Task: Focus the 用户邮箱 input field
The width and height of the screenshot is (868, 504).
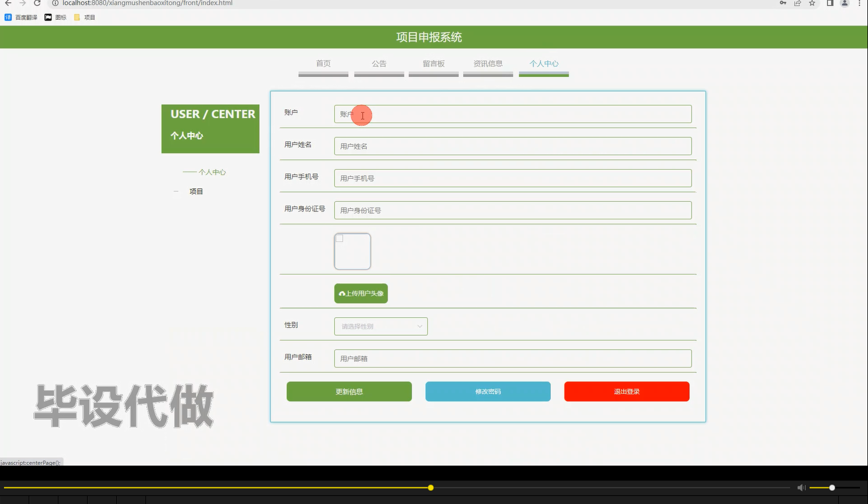Action: (x=513, y=359)
